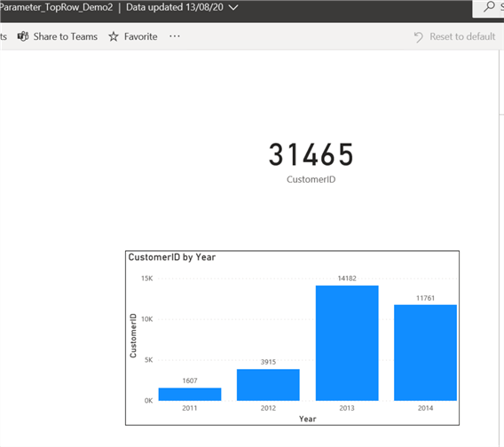Click the 2013 x-axis label
504x447 pixels.
[347, 408]
